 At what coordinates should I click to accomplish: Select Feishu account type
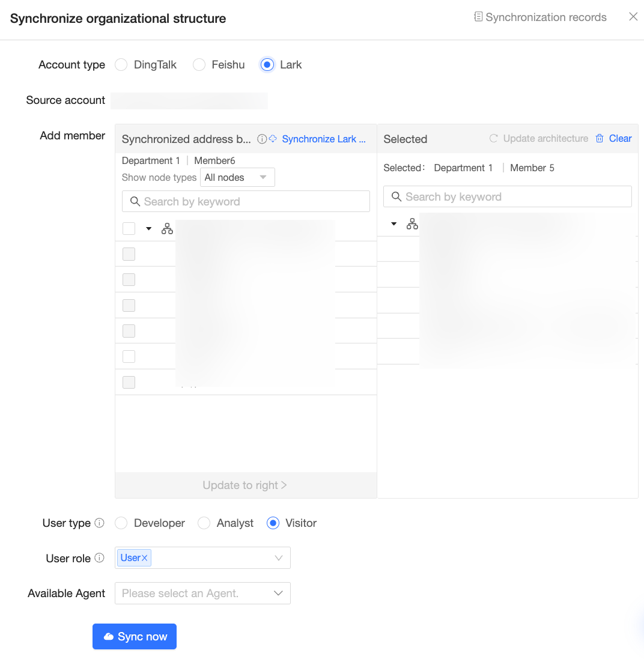point(199,65)
